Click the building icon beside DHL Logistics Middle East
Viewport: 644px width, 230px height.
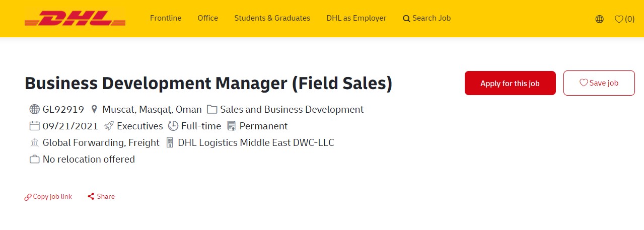169,142
